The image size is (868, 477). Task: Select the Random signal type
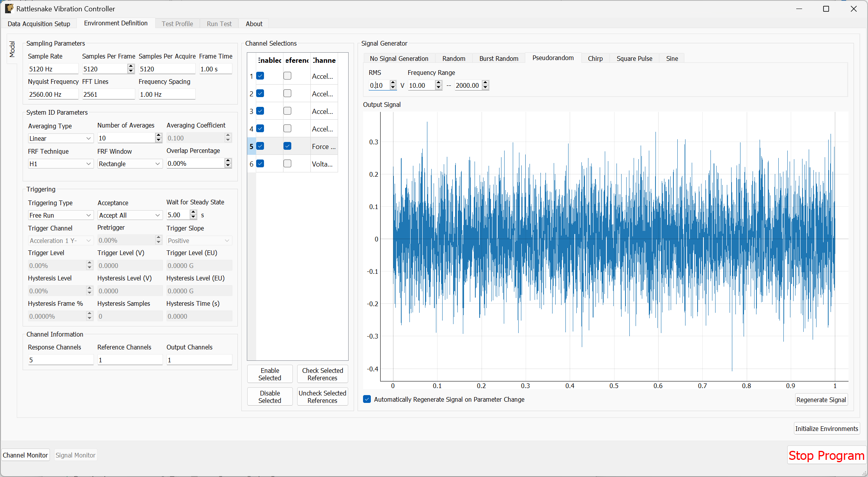[453, 58]
